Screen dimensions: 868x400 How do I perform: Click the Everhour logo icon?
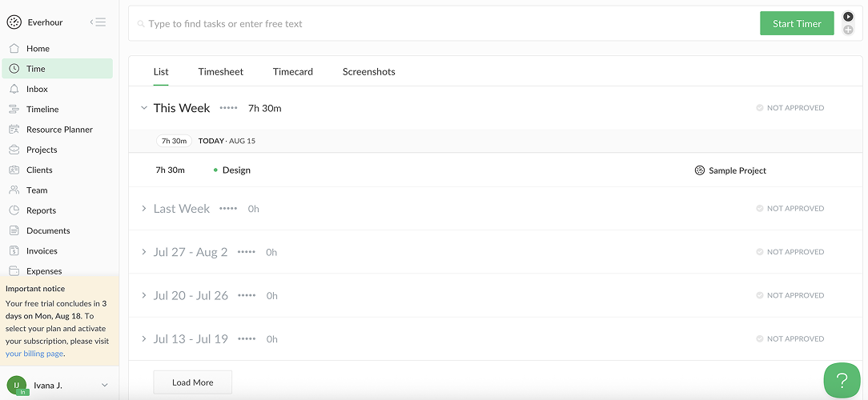point(14,22)
